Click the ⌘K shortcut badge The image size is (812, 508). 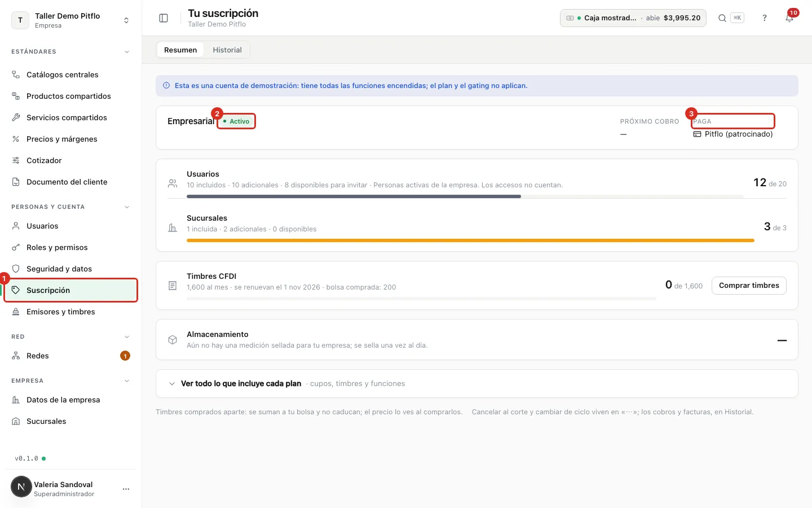[x=737, y=18]
